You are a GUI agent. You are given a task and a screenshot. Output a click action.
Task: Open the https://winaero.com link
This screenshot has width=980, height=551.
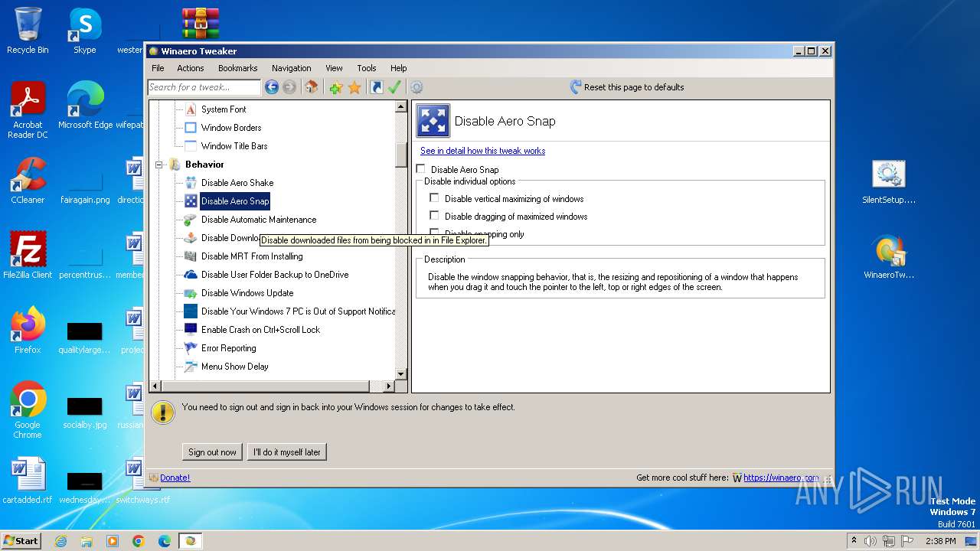781,478
